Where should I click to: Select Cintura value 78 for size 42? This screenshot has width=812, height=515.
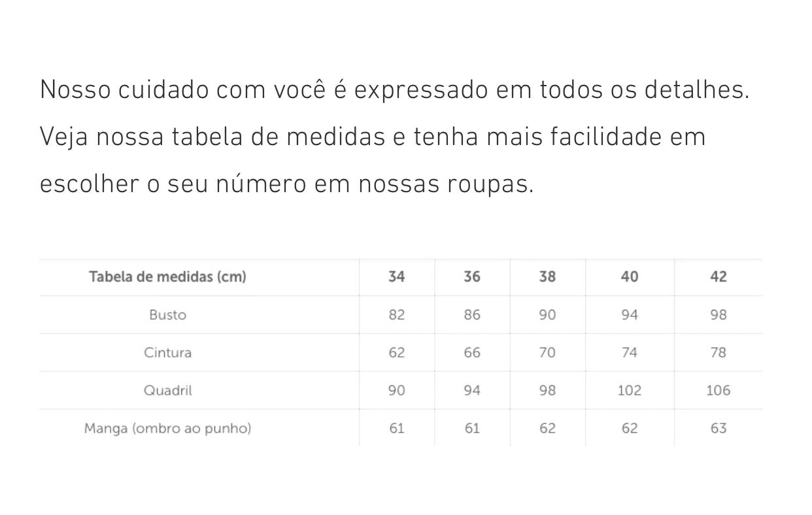click(718, 352)
